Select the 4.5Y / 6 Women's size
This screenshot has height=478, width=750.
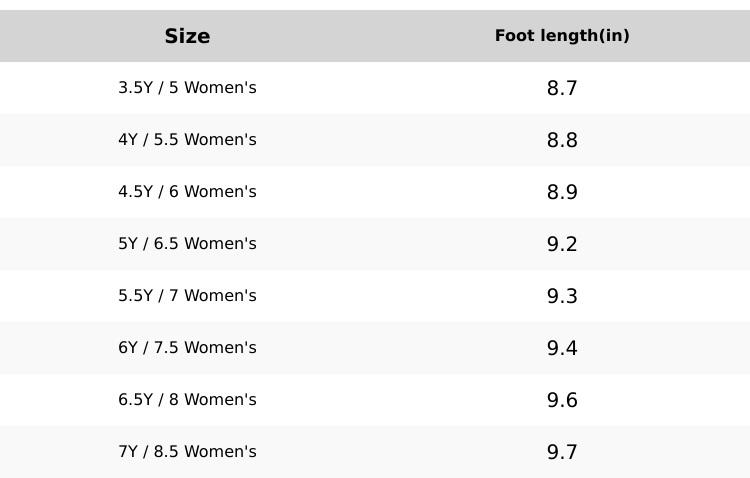tap(187, 192)
